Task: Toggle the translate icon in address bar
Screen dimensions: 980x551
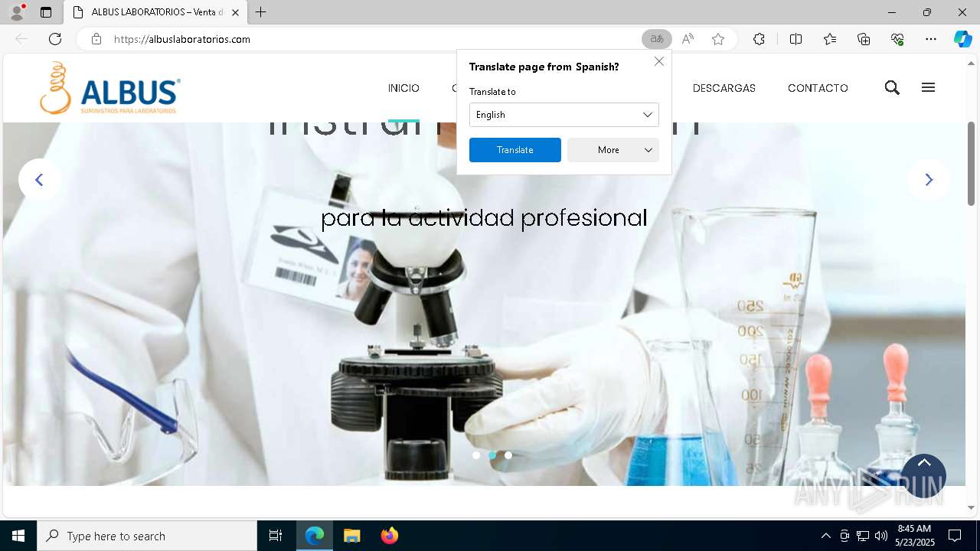Action: click(657, 39)
